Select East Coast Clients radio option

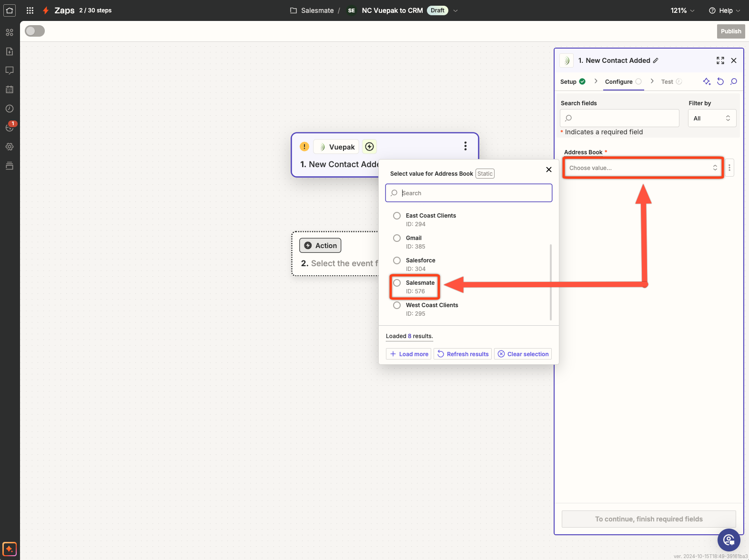click(x=397, y=216)
